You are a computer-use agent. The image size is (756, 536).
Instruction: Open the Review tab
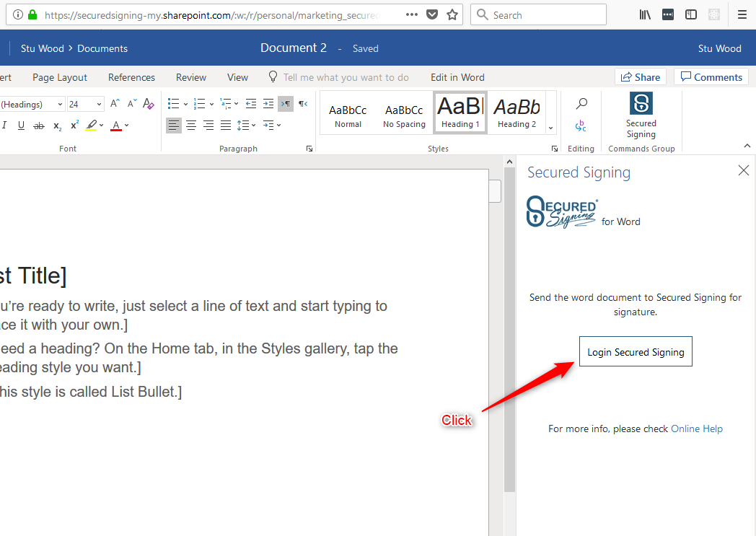191,77
